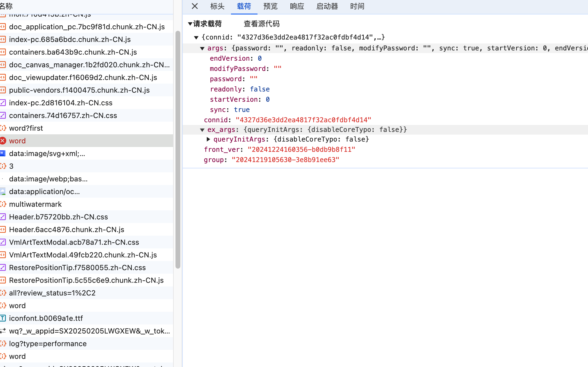588x367 pixels.
Task: Click the sync: true entry
Action: pos(230,110)
